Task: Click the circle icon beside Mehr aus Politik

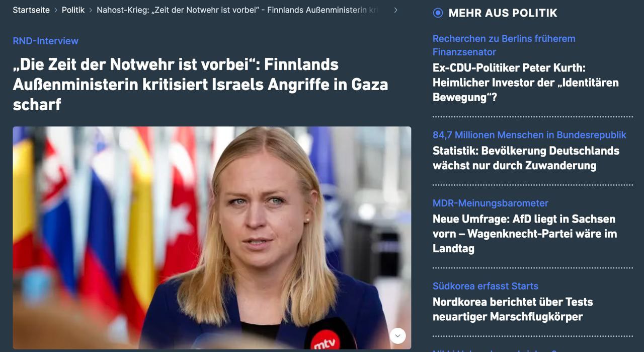Action: point(438,13)
